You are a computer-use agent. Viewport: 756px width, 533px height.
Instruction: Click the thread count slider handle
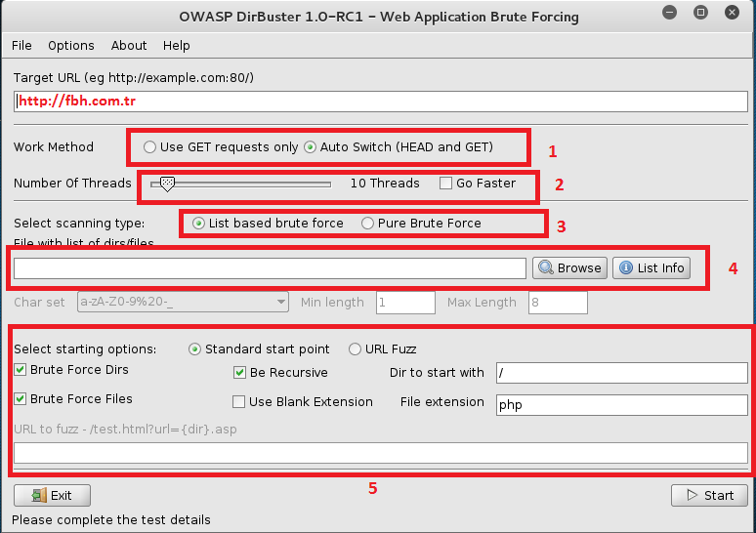167,184
